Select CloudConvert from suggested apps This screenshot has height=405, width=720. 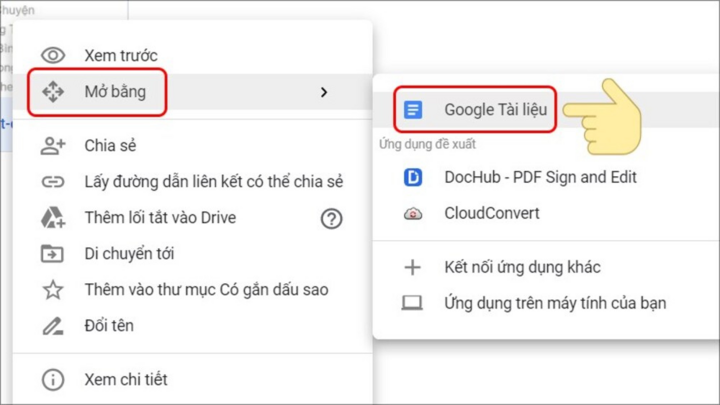pyautogui.click(x=546, y=214)
